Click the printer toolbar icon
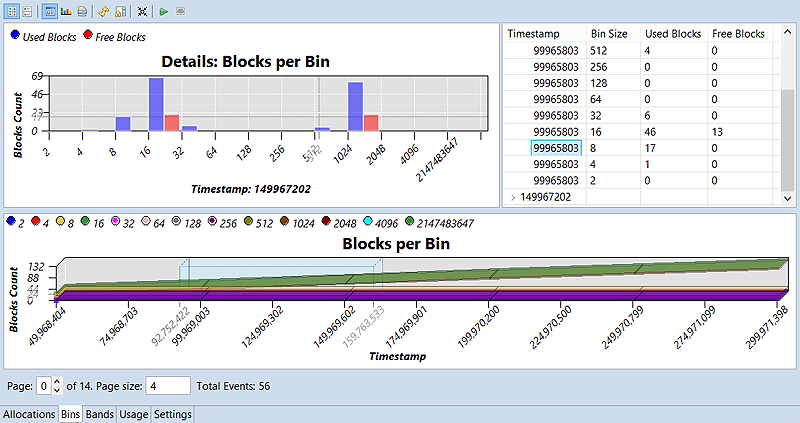The image size is (800, 423). click(81, 11)
